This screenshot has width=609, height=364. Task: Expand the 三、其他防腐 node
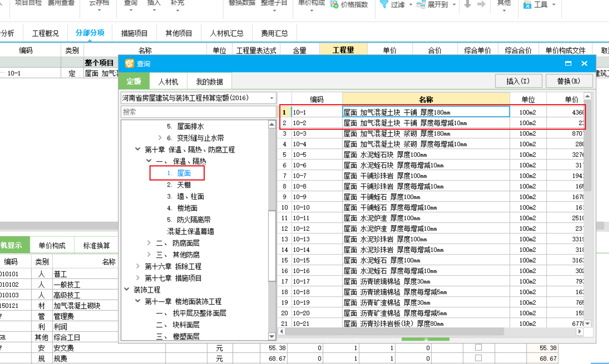click(149, 254)
